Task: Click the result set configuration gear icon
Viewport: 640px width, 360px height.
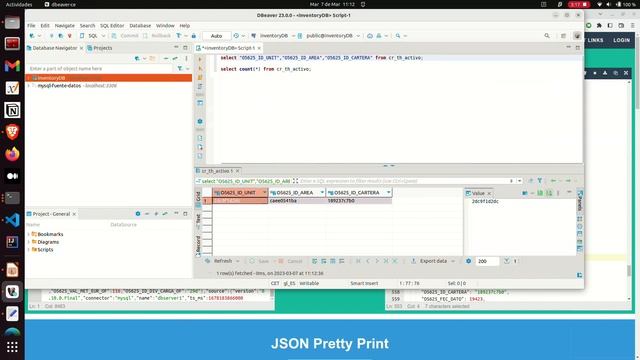Action: 469,261
